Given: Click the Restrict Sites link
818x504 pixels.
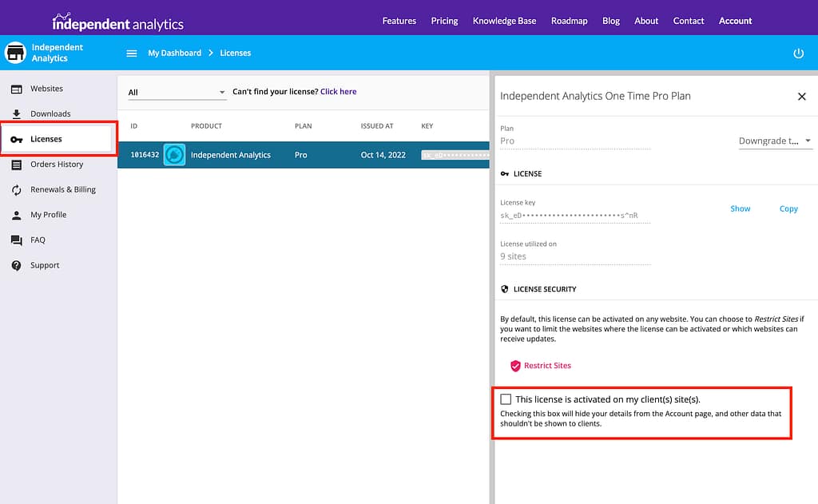Looking at the screenshot, I should pos(547,366).
